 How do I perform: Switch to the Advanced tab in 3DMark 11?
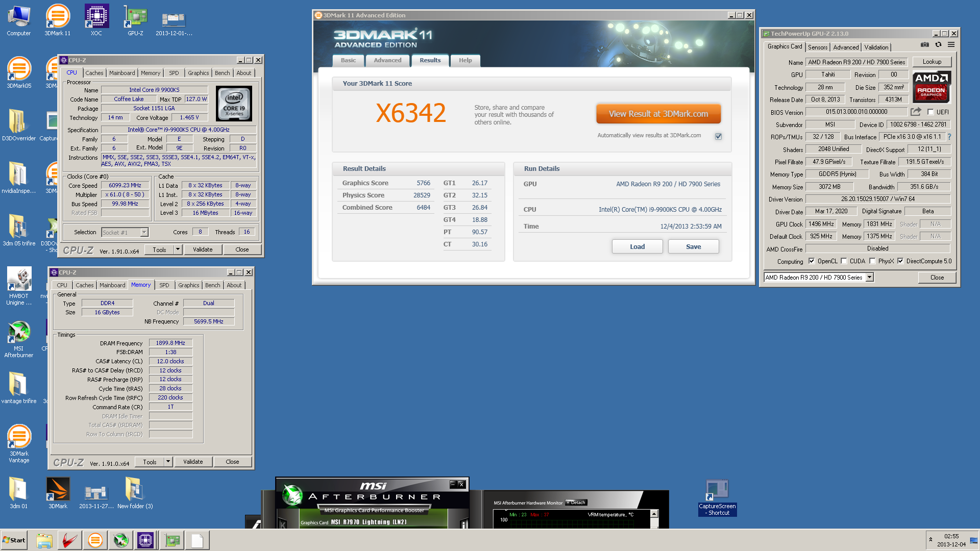pos(387,60)
